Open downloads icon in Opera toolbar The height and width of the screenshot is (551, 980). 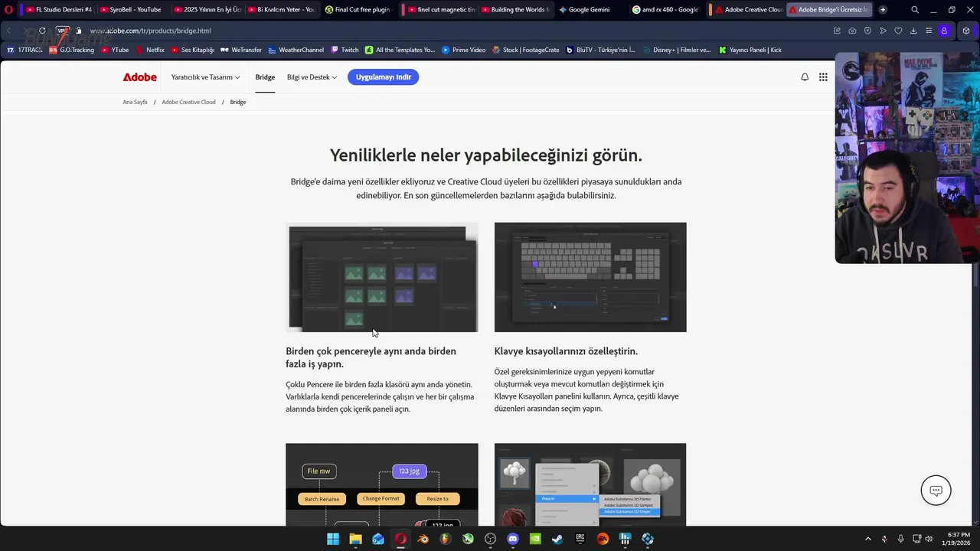(913, 31)
